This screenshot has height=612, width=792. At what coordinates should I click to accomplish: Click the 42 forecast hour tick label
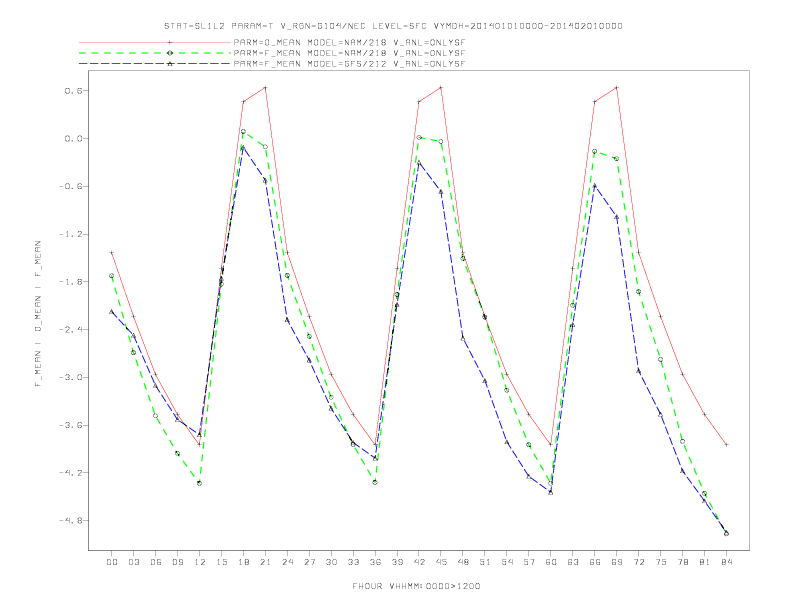[419, 562]
